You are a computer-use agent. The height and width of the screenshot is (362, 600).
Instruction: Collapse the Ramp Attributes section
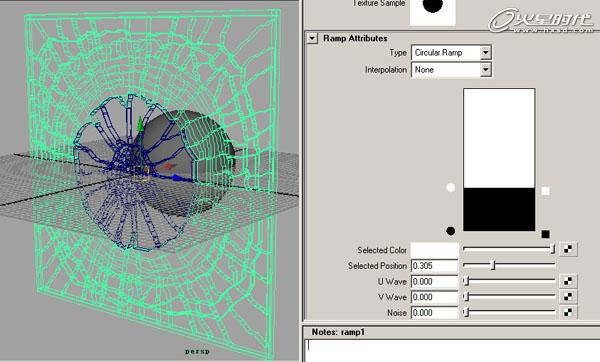(x=312, y=38)
